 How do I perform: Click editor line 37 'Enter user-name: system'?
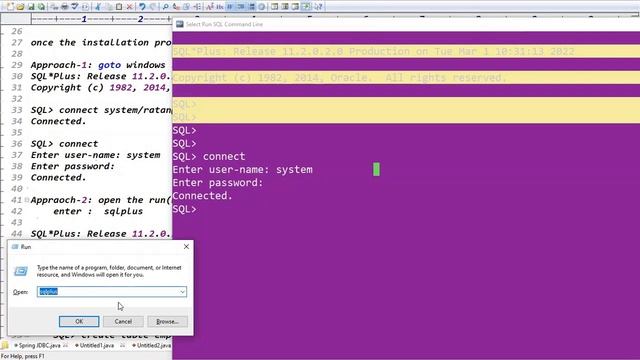[x=96, y=155]
